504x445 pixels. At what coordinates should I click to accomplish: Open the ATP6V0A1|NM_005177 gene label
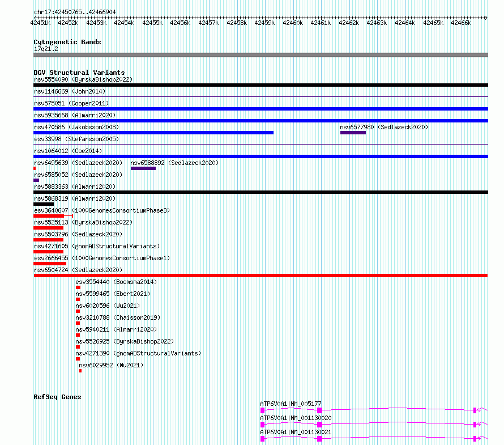click(x=291, y=404)
